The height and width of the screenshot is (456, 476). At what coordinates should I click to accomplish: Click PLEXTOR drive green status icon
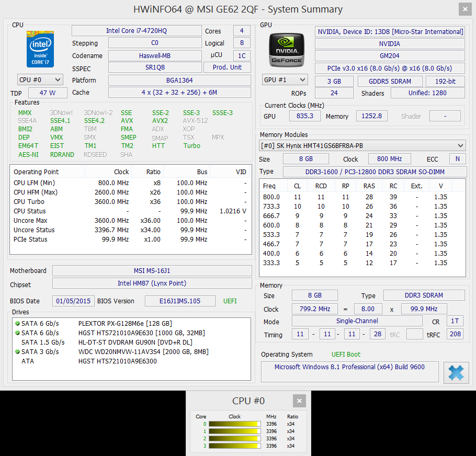pyautogui.click(x=17, y=323)
